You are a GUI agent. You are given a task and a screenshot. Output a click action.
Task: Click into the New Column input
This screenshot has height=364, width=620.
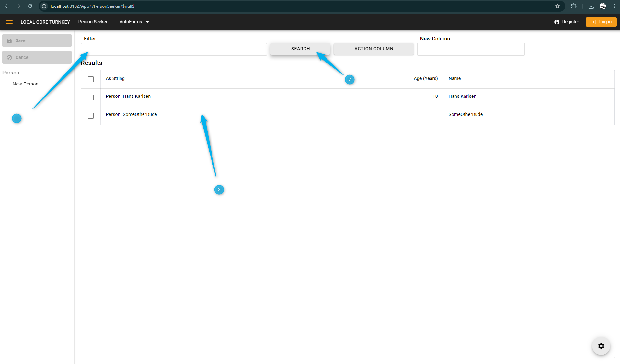click(x=470, y=49)
